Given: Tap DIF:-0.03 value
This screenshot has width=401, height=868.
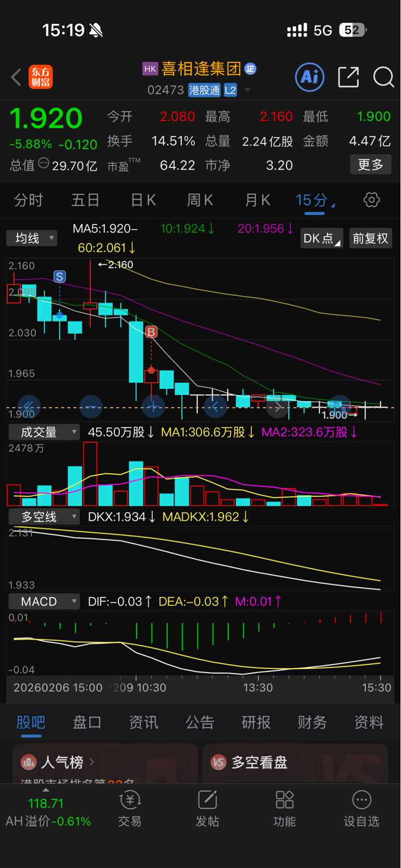Looking at the screenshot, I should click(x=120, y=602).
